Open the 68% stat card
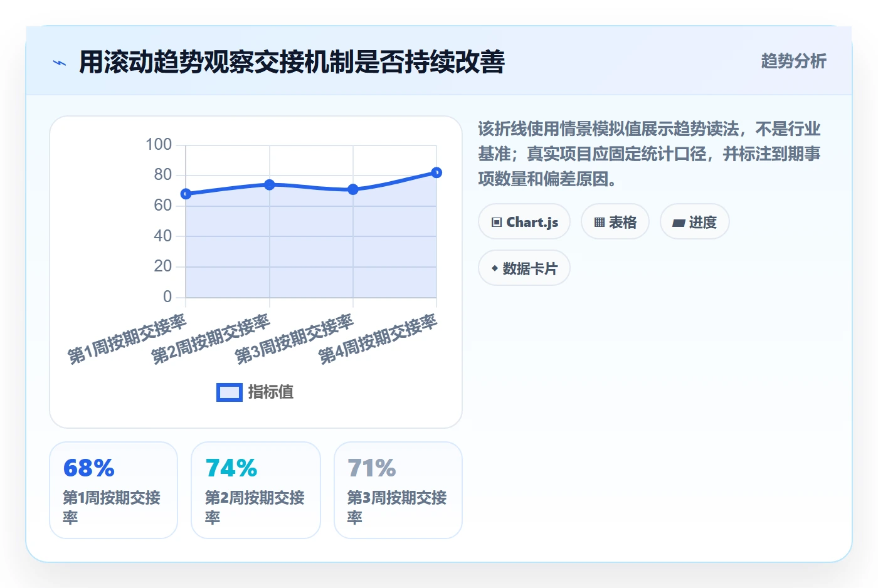The image size is (878, 588). pyautogui.click(x=114, y=490)
